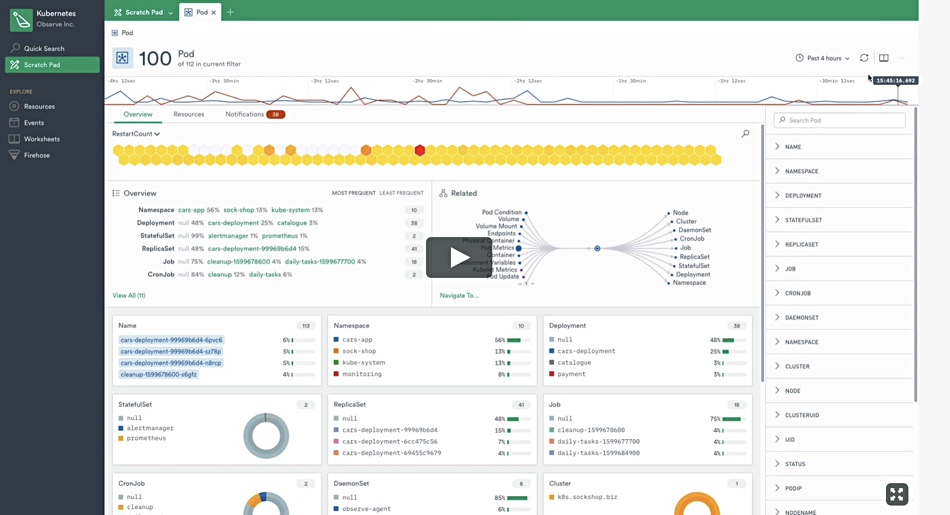Open the more options ellipsis
The width and height of the screenshot is (950, 515).
[902, 58]
